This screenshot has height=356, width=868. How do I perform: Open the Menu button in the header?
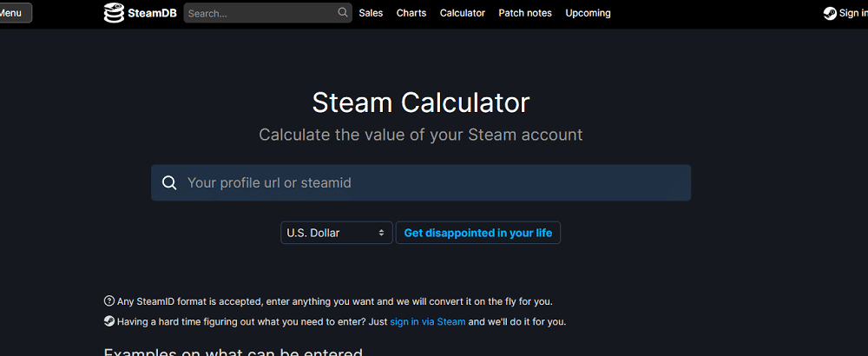13,13
